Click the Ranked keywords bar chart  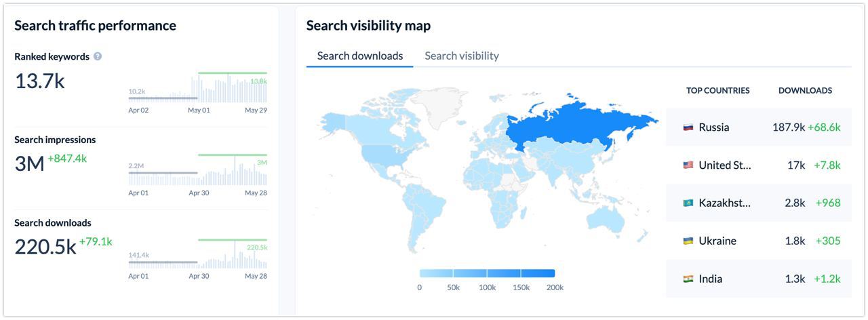(197, 88)
